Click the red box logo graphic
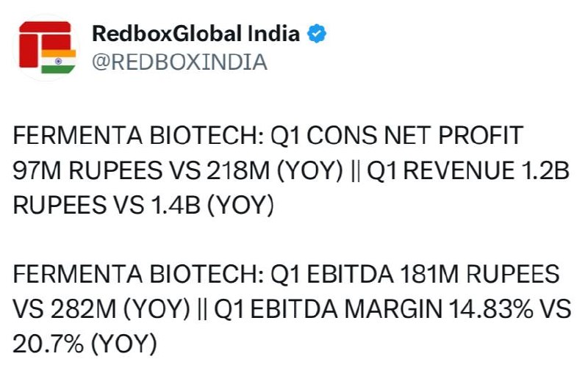 tap(45, 45)
